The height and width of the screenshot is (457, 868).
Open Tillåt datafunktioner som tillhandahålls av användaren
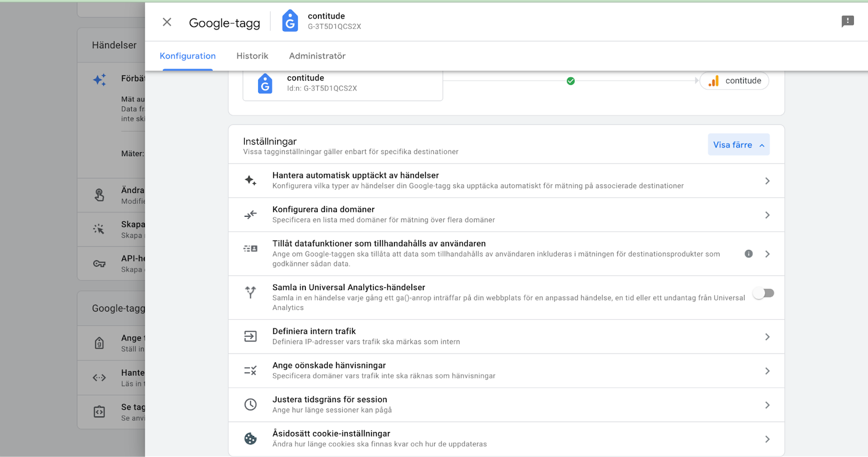point(507,254)
